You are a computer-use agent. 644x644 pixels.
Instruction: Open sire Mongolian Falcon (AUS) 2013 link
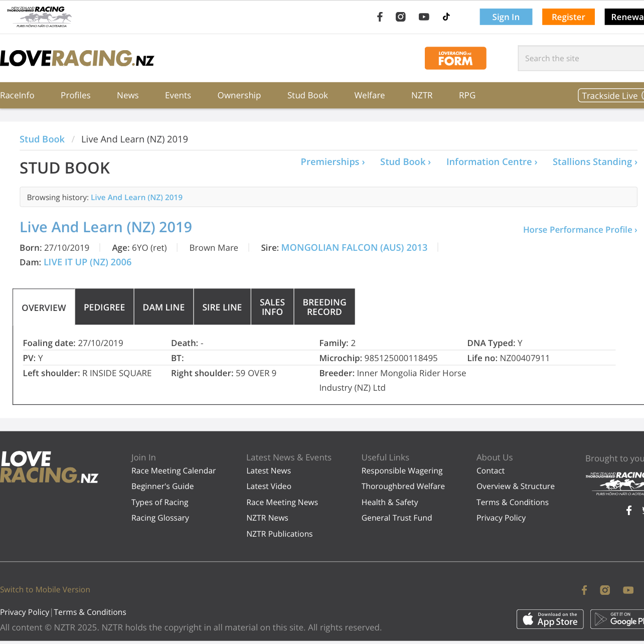(x=354, y=248)
